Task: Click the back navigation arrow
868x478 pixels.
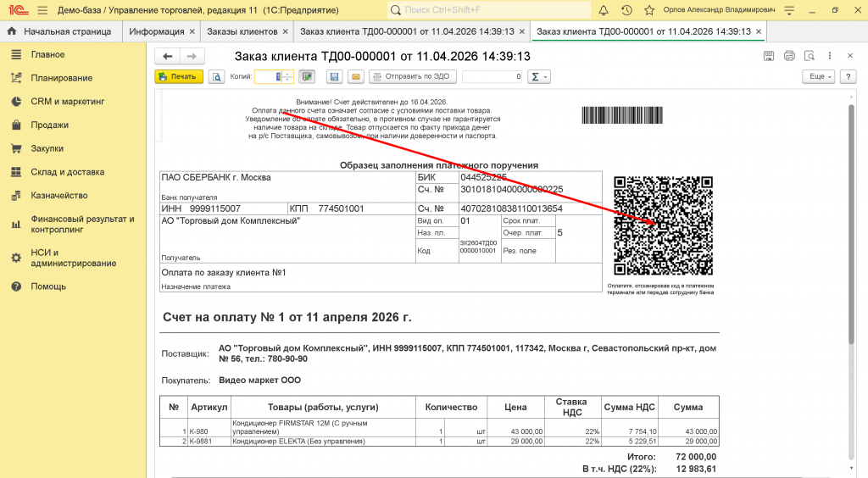Action: (168, 56)
